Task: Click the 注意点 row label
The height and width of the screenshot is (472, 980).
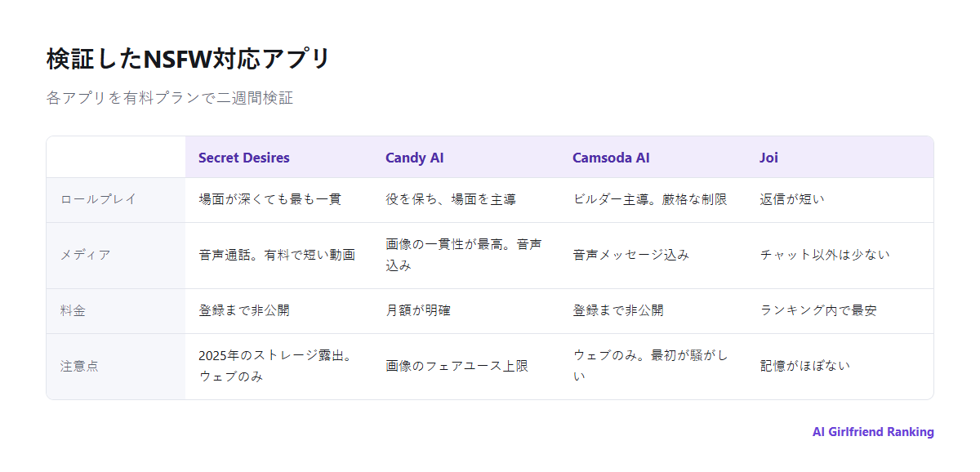Action: coord(79,366)
